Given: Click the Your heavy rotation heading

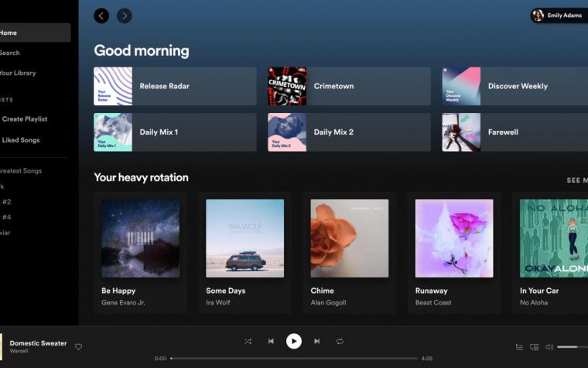Looking at the screenshot, I should pos(141,177).
